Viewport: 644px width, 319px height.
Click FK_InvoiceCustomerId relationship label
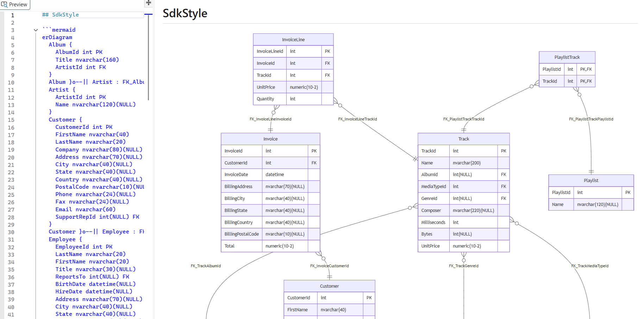(329, 266)
